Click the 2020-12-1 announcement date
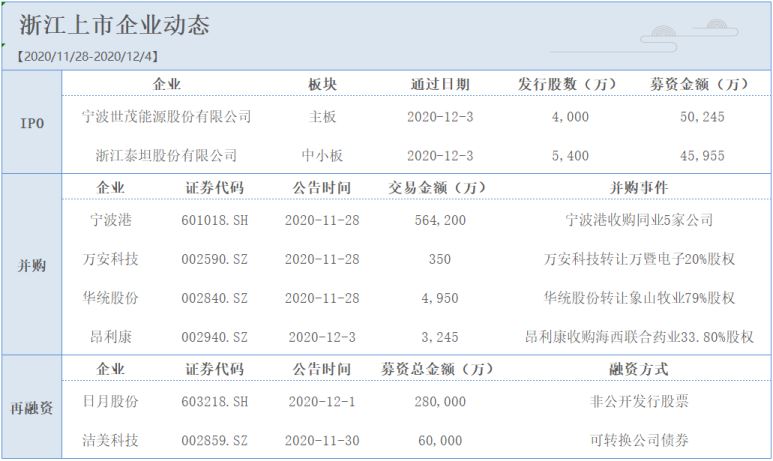The image size is (773, 461). pyautogui.click(x=322, y=401)
